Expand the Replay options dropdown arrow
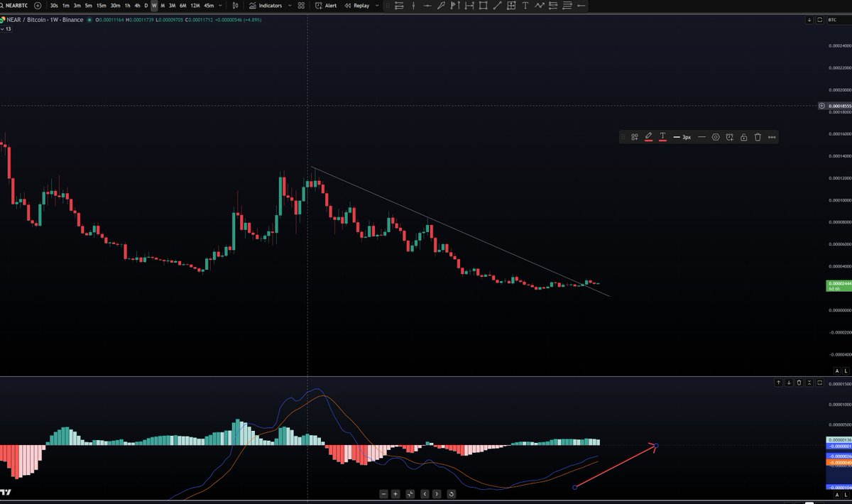This screenshot has width=852, height=504. pos(376,5)
